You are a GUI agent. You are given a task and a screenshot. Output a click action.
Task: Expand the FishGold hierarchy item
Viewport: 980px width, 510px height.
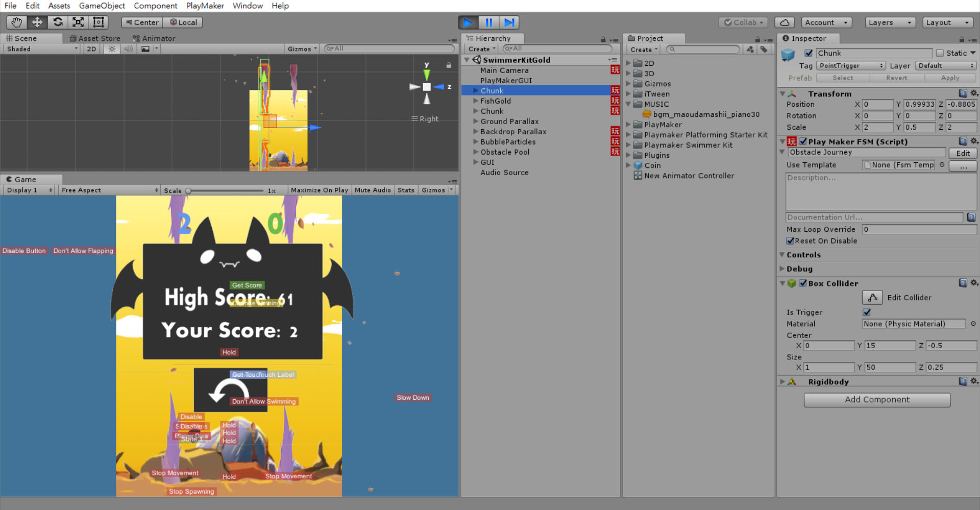(x=476, y=101)
